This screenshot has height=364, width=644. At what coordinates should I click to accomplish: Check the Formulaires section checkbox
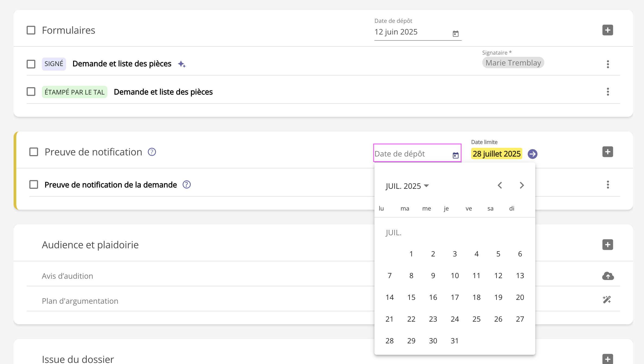[x=31, y=30]
